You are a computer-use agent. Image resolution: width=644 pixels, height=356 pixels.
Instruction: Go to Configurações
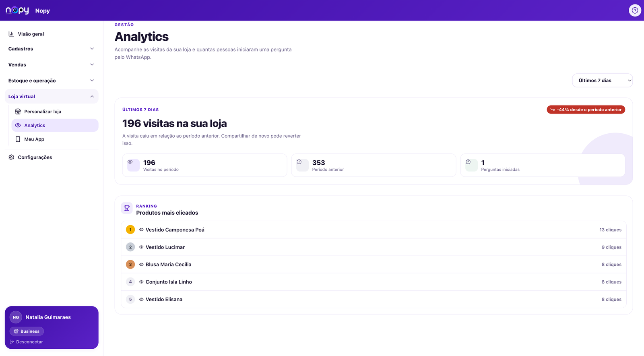click(x=52, y=157)
